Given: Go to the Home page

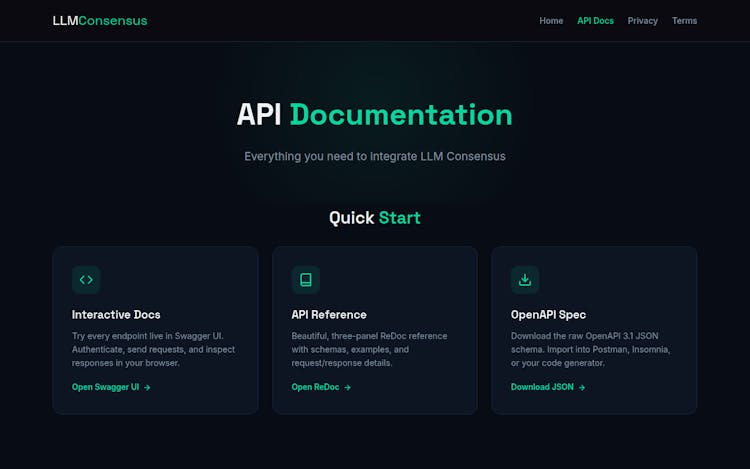Looking at the screenshot, I should [x=551, y=21].
